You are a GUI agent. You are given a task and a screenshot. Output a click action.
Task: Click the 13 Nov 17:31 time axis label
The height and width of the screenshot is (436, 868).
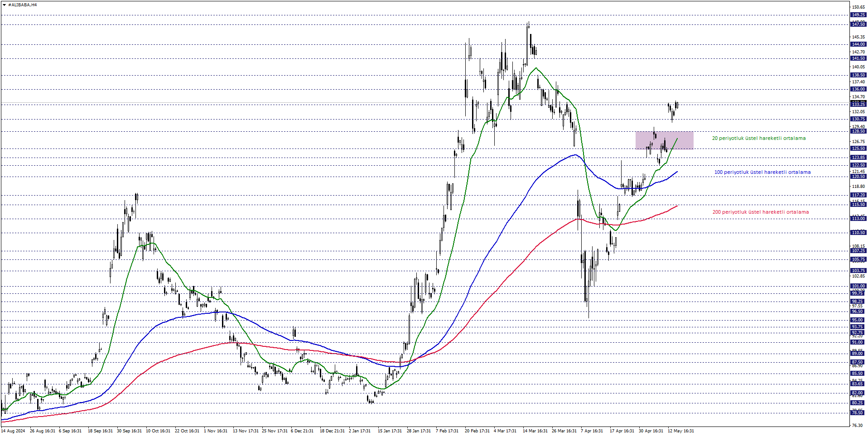[x=246, y=431]
